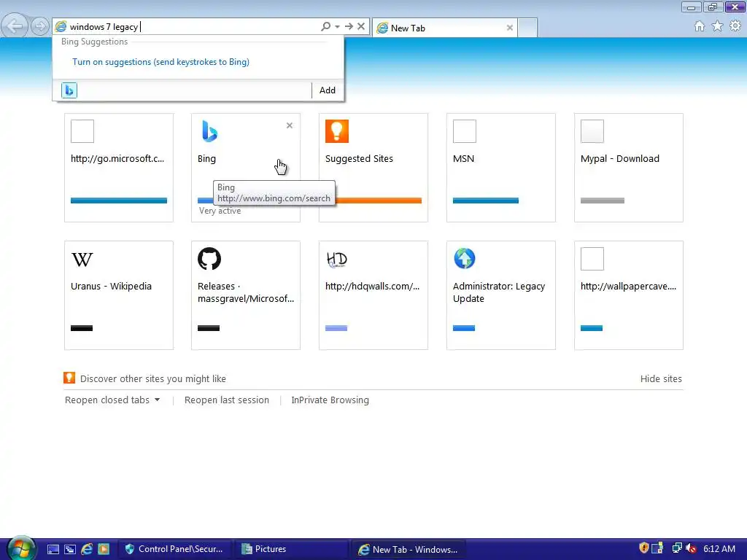Open the GitHub Releases massgravel tile icon
The width and height of the screenshot is (747, 560).
coord(209,259)
